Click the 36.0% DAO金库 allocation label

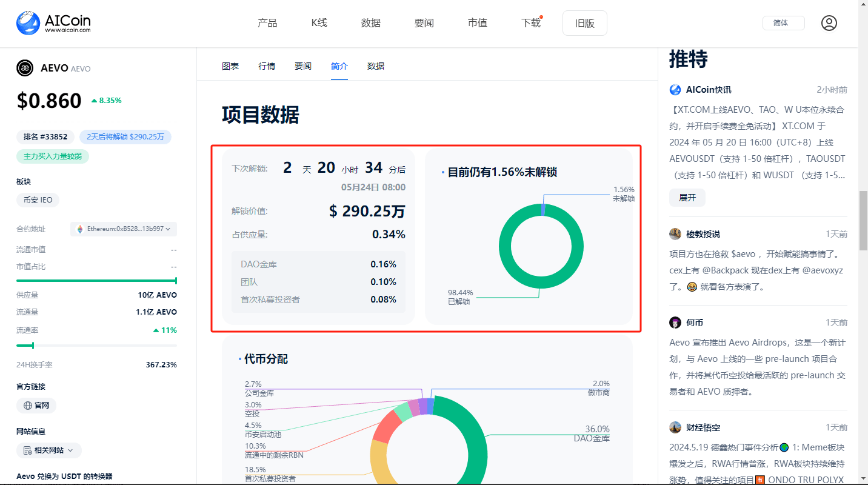tap(592, 433)
